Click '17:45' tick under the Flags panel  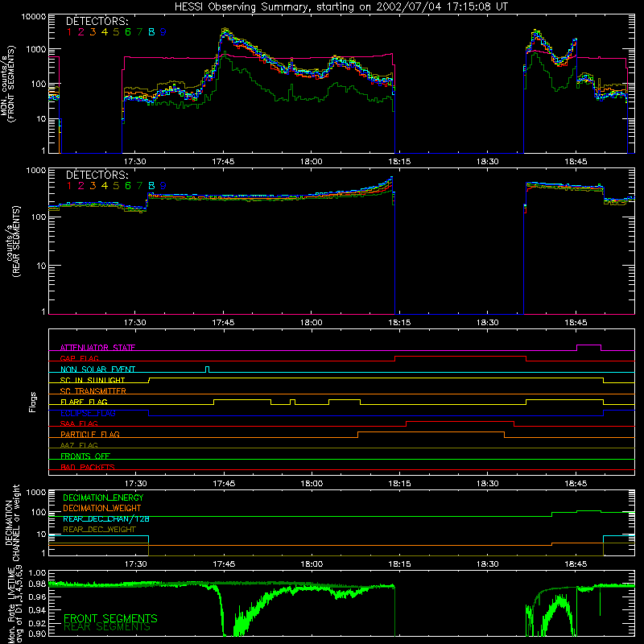coord(224,484)
